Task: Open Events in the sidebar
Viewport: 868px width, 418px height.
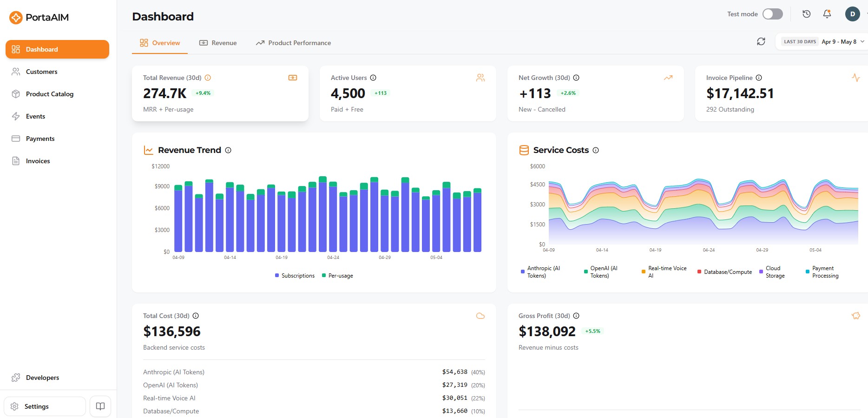Action: [57, 116]
